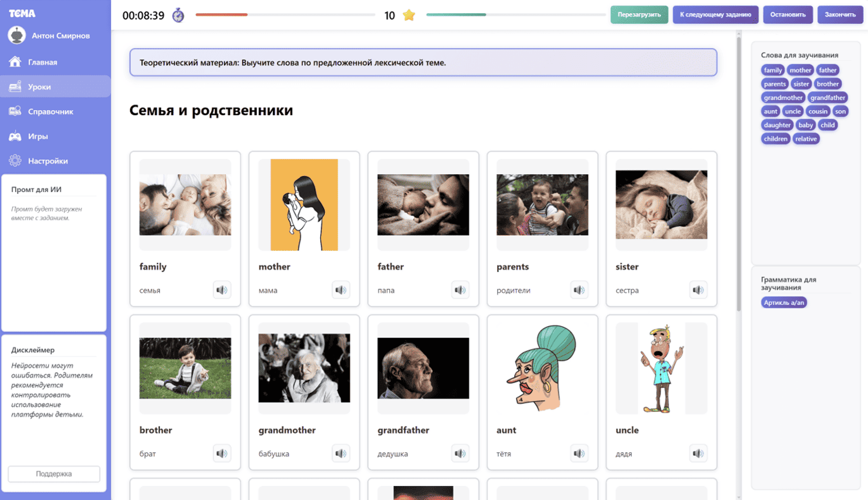Select the baby word tag

click(x=805, y=125)
